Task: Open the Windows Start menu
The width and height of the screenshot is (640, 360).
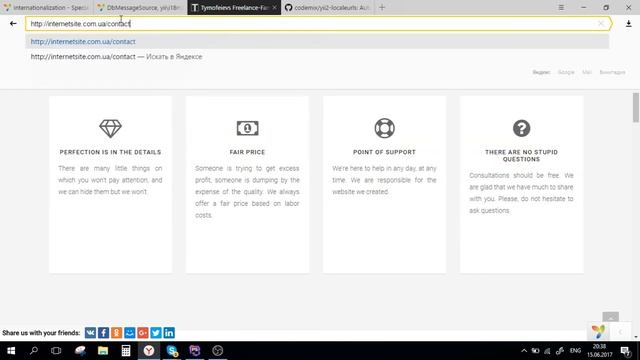Action: (11, 351)
